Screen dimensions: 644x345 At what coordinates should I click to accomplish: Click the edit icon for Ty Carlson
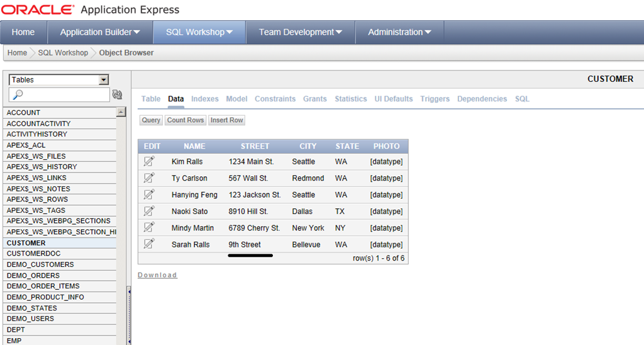(149, 178)
